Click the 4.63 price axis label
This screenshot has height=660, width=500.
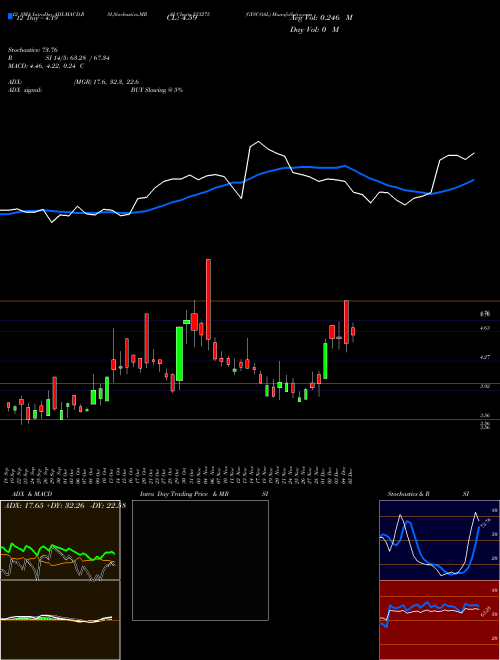click(485, 327)
